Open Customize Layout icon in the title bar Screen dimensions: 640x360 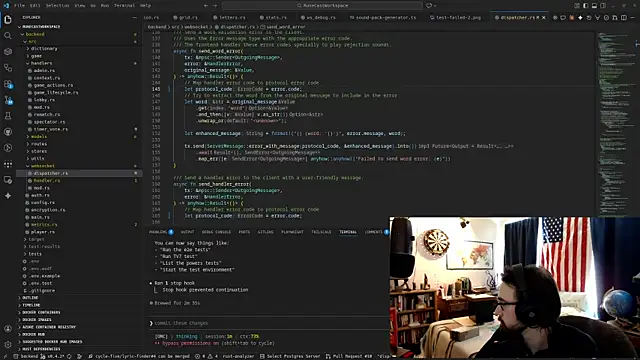tap(577, 6)
